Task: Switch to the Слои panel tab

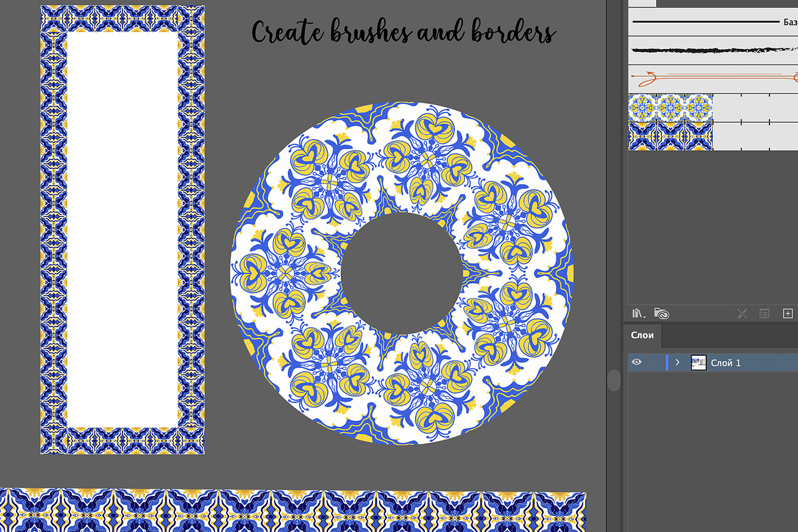Action: coord(641,335)
